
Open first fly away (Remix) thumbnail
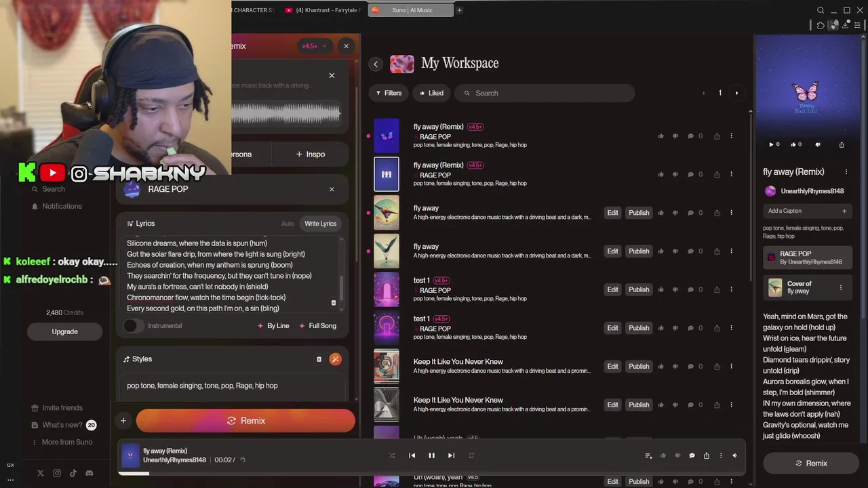coord(387,136)
